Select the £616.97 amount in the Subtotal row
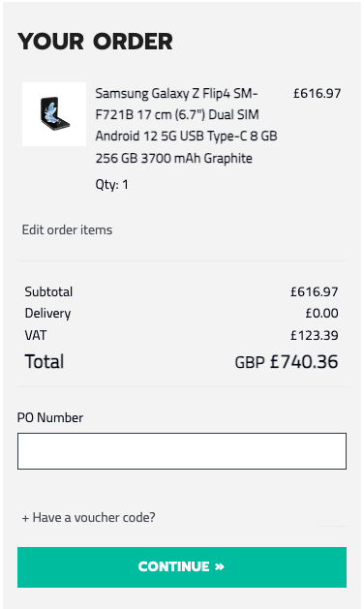This screenshot has height=609, width=364. coord(315,291)
